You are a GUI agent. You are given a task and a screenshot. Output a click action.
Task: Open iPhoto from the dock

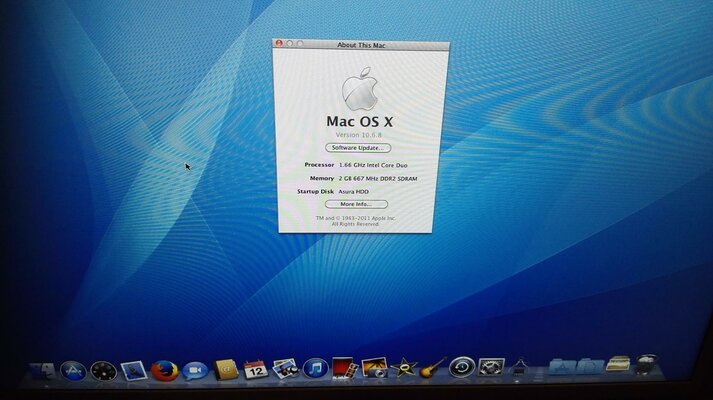point(375,368)
